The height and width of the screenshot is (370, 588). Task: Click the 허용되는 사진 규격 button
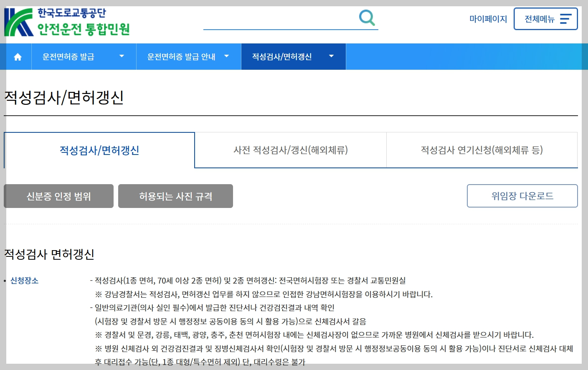(175, 196)
